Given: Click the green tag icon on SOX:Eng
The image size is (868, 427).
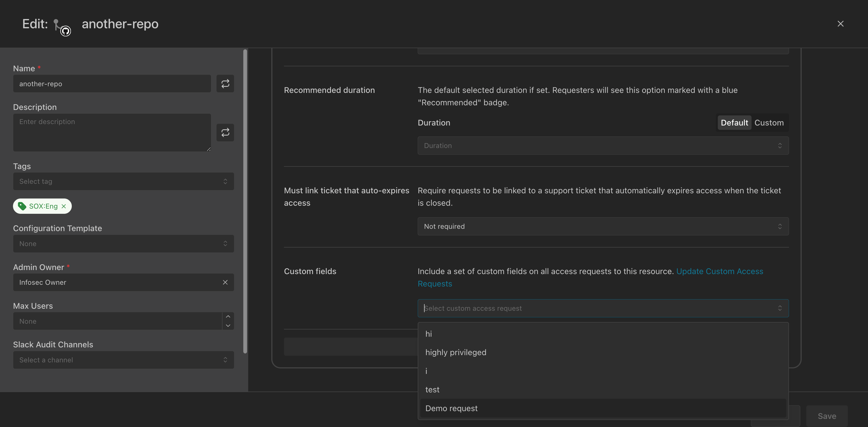Looking at the screenshot, I should coord(22,206).
